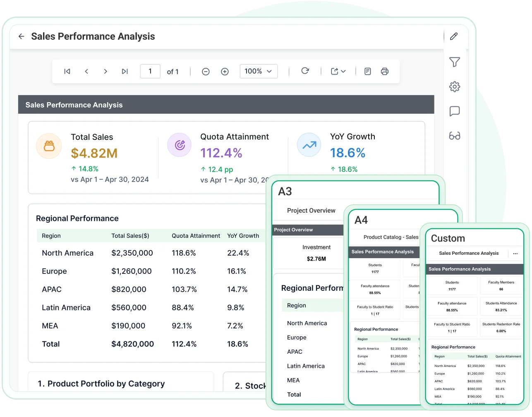Click the Total Sales($) column header in main table
Screen dimensions: 532x417
pyautogui.click(x=130, y=236)
